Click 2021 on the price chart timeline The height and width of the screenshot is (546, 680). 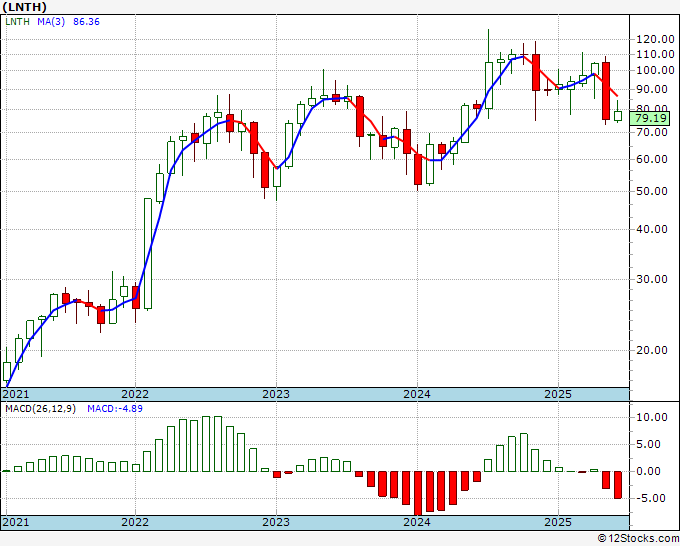[x=16, y=394]
